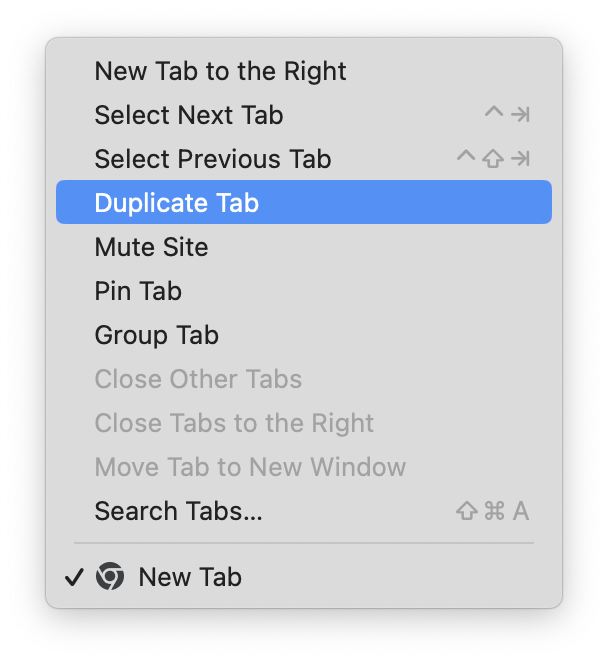This screenshot has height=662, width=608.
Task: Choose New Tab to the Right
Action: tap(304, 71)
